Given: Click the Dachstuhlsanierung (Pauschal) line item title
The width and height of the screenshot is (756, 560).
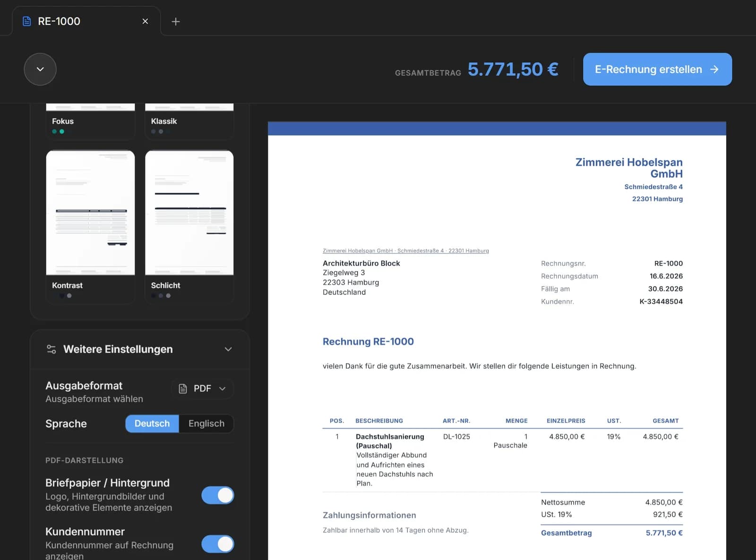Looking at the screenshot, I should pyautogui.click(x=390, y=441).
